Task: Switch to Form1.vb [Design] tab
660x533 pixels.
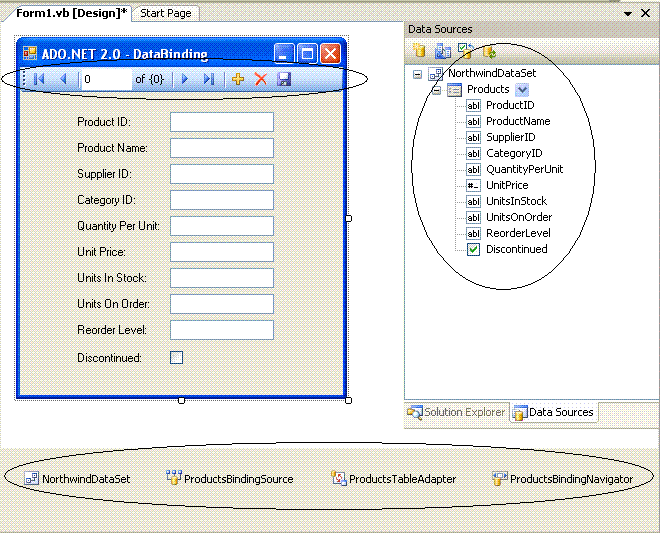Action: tap(72, 13)
